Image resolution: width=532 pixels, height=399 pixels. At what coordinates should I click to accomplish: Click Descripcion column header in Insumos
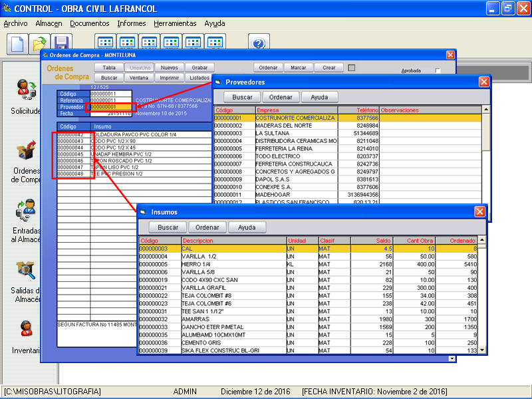tap(234, 241)
